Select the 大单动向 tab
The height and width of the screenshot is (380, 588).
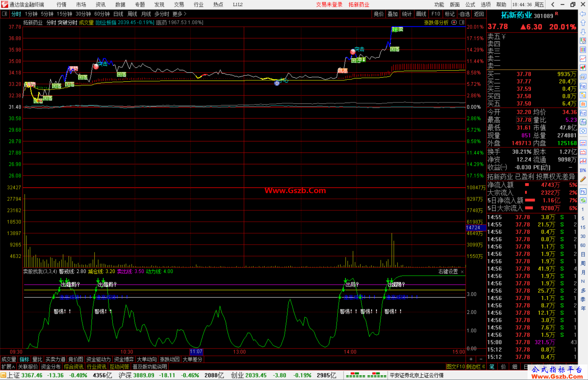(147, 359)
